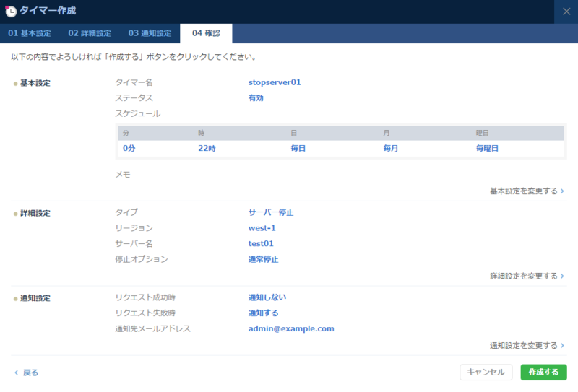578x392 pixels.
Task: Click the サーバー名 label
Action: [134, 243]
